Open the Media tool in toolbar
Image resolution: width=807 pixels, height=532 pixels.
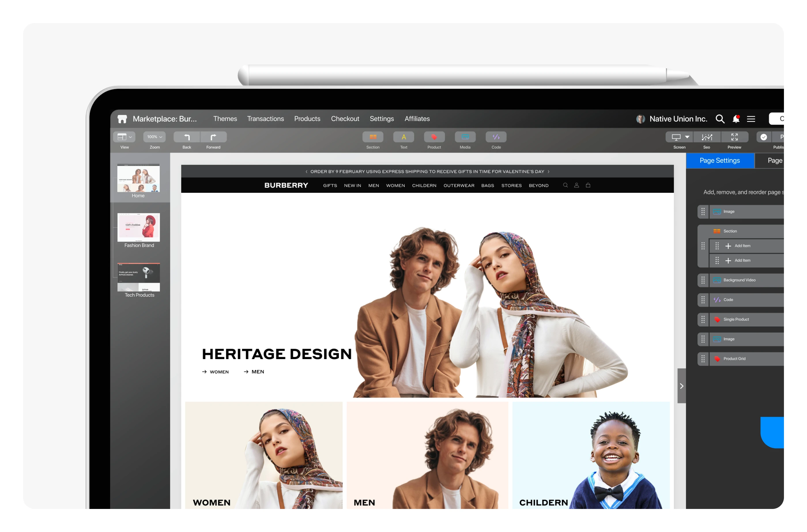[465, 137]
